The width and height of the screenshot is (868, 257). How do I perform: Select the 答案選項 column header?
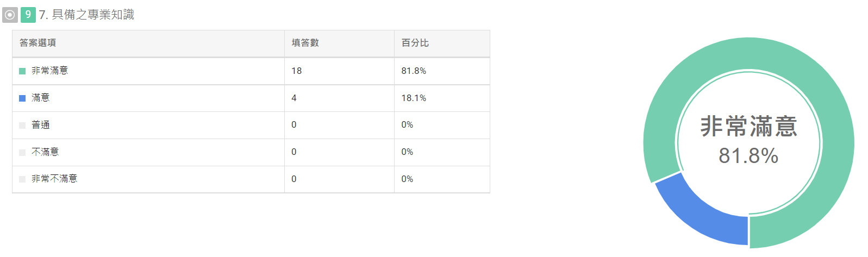38,43
